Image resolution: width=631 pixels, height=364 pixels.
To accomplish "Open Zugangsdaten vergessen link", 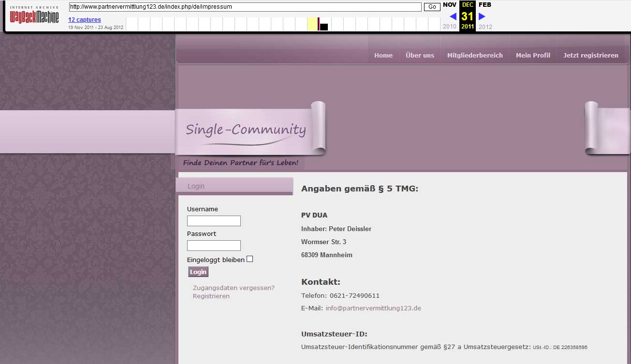I will (234, 288).
